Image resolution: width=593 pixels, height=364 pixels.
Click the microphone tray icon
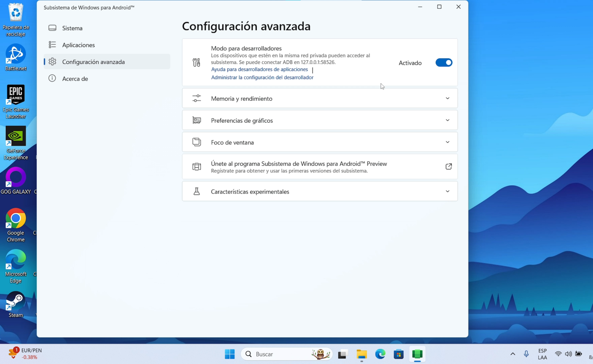tap(526, 354)
